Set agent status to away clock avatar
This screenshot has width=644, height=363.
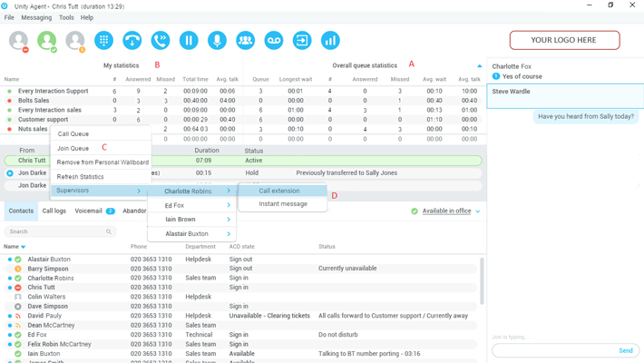(74, 41)
